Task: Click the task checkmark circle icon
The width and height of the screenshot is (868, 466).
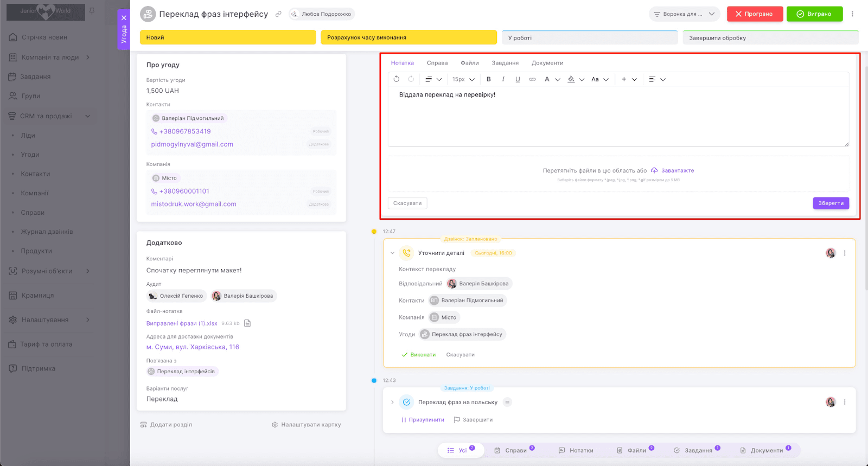Action: tap(406, 402)
